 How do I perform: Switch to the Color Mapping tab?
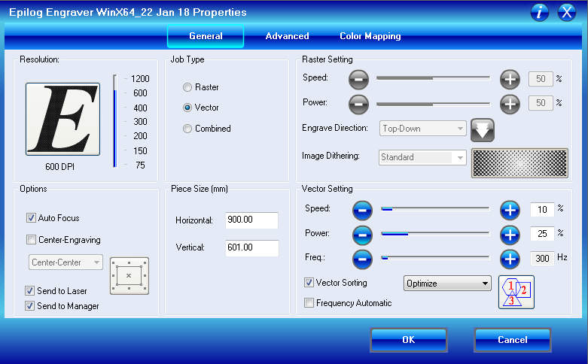[x=370, y=36]
